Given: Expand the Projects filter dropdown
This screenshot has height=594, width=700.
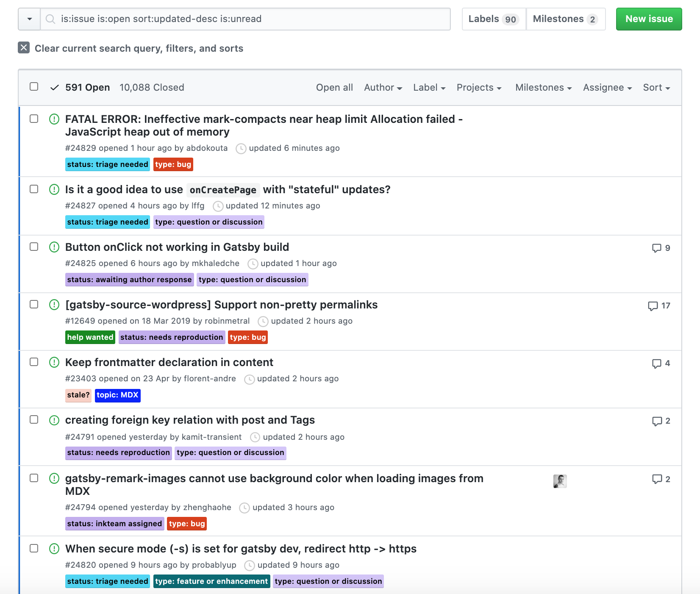Looking at the screenshot, I should coord(479,88).
